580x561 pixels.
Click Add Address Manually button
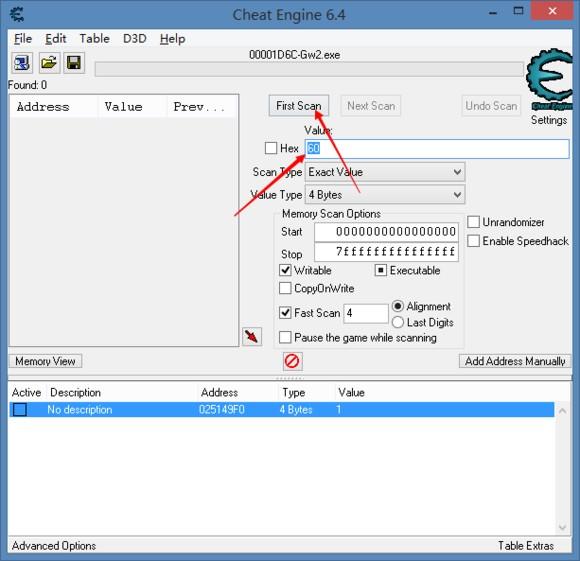[x=515, y=361]
